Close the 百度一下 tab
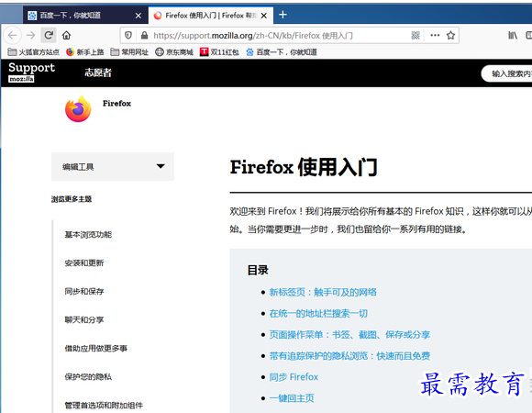 point(139,16)
